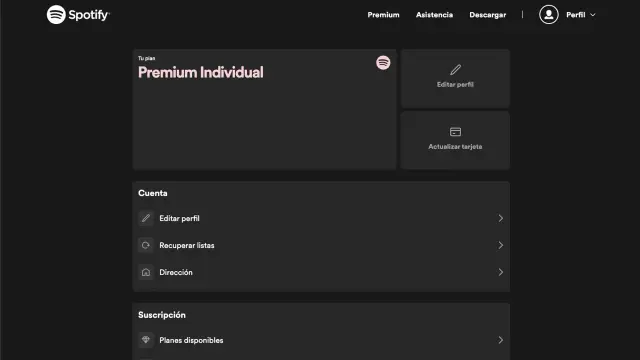This screenshot has width=640, height=360.
Task: Open the Premium menu link
Action: pos(383,15)
